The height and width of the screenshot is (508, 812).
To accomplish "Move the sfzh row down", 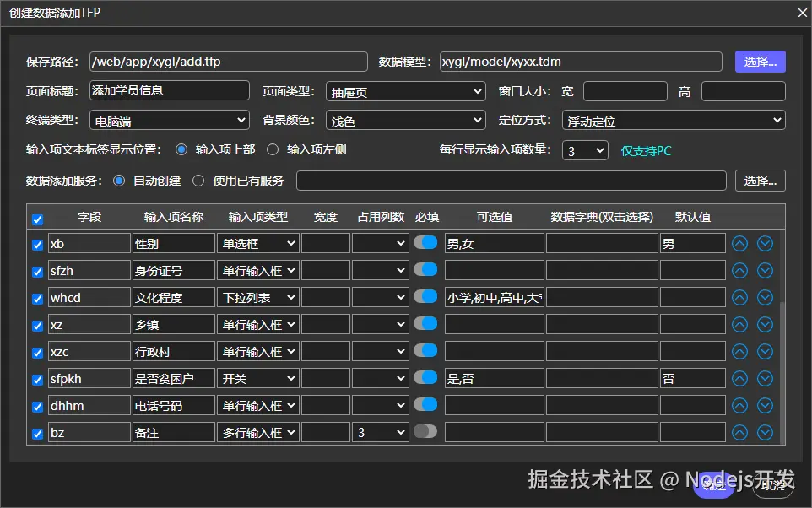I will 765,270.
